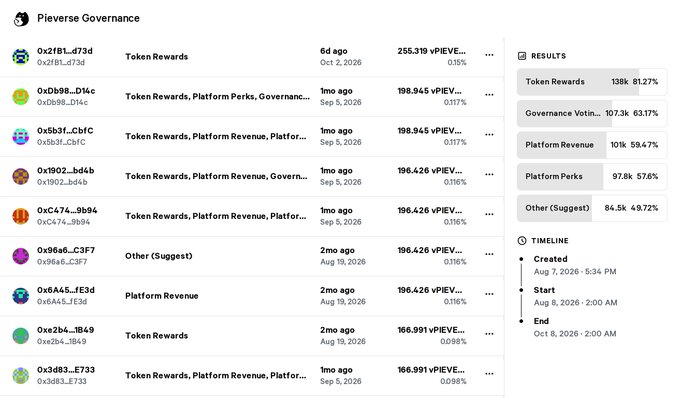This screenshot has height=398, width=680.
Task: Click the purple avatar for 0x96a6...C3F7
Action: 20,256
